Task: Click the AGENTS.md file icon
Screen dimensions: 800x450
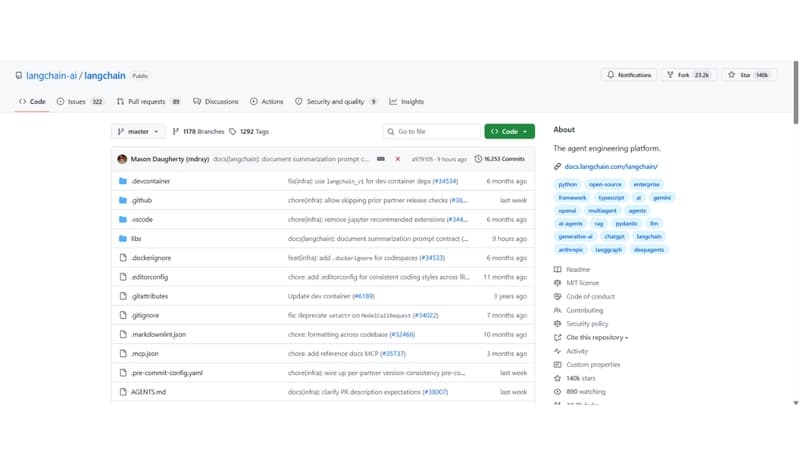Action: 122,392
